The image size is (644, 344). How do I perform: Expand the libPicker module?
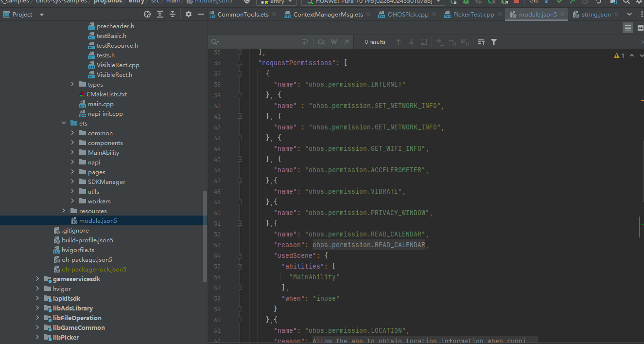(38, 338)
